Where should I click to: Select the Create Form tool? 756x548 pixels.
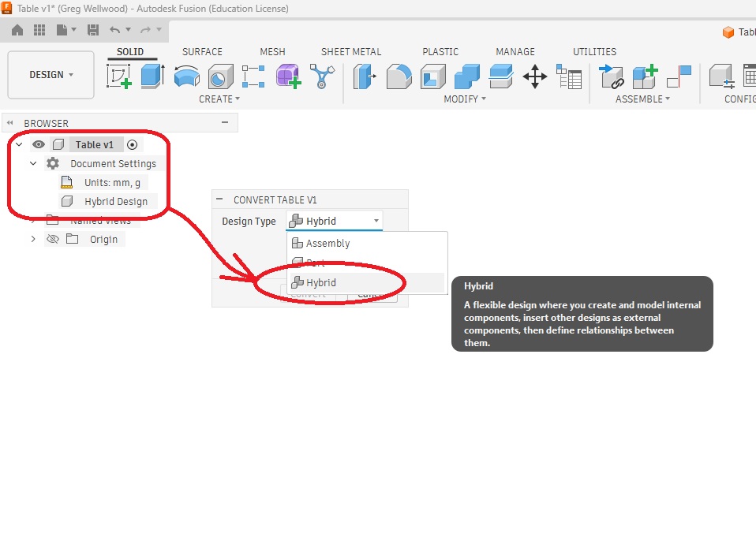coord(288,76)
